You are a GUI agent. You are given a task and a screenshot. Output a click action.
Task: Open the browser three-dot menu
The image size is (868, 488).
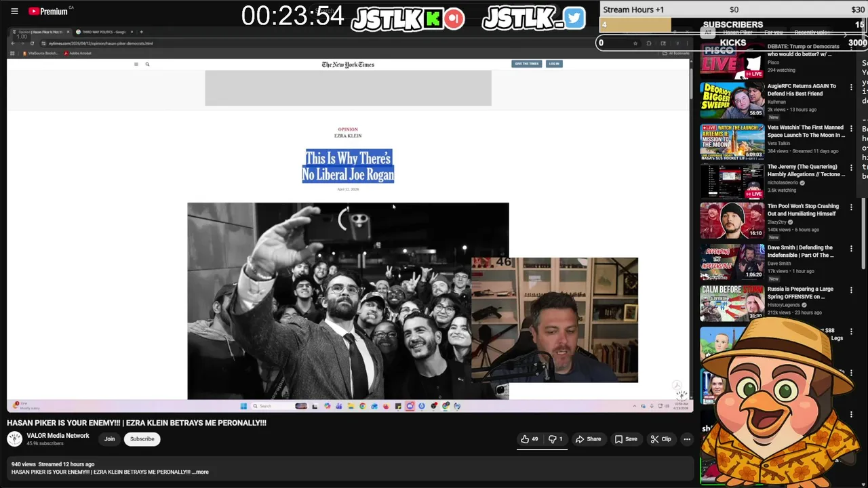pyautogui.click(x=688, y=43)
